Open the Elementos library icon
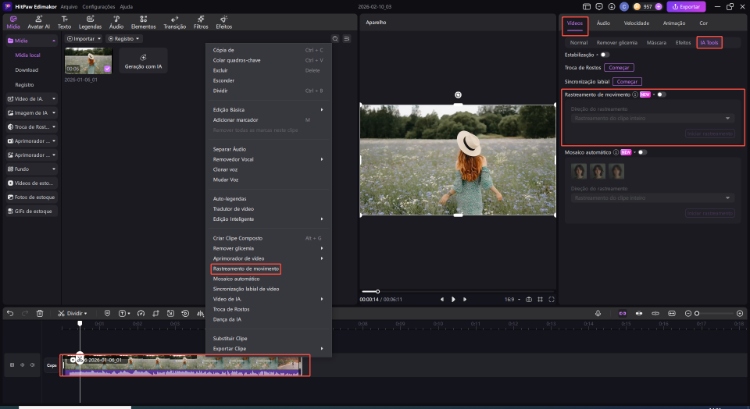Screen dimensions: 750x409 click(x=143, y=22)
